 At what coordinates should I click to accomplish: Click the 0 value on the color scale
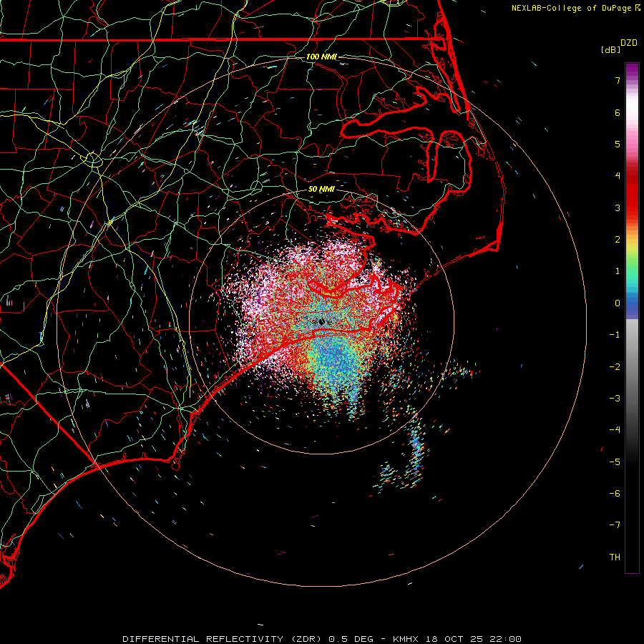coord(618,303)
